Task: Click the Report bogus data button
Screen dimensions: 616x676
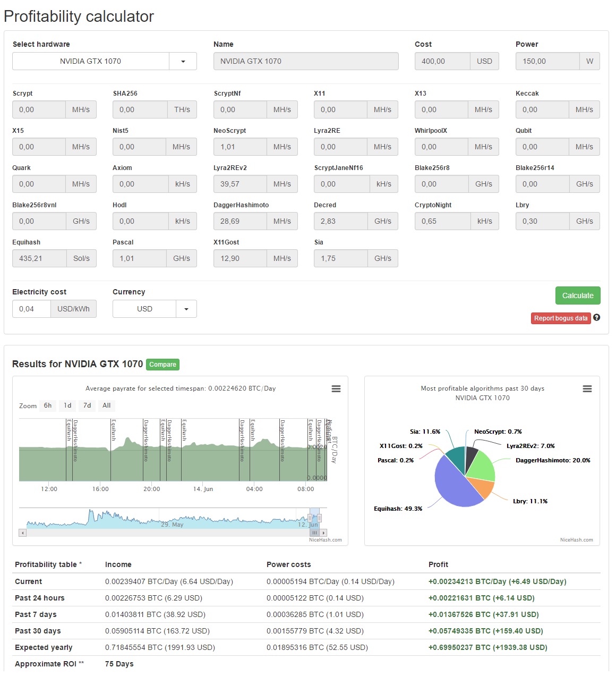Action: coord(561,318)
